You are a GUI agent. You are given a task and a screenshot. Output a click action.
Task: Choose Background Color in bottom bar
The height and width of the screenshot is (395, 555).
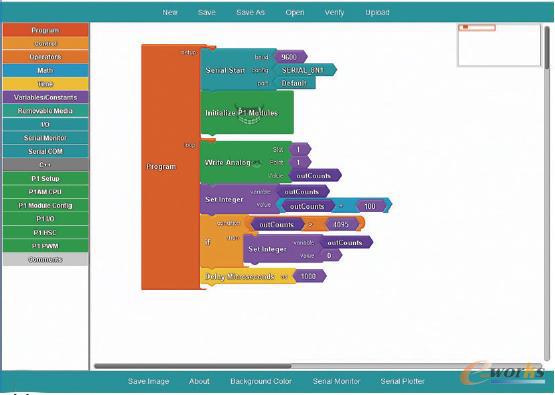pos(261,381)
